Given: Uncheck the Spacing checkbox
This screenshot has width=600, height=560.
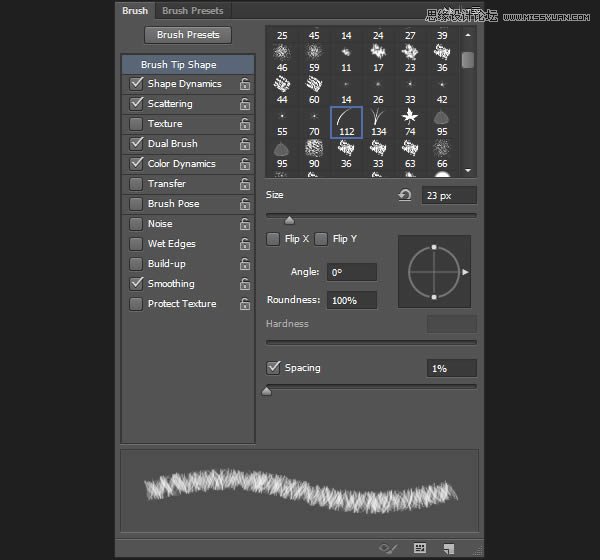Looking at the screenshot, I should [x=273, y=367].
